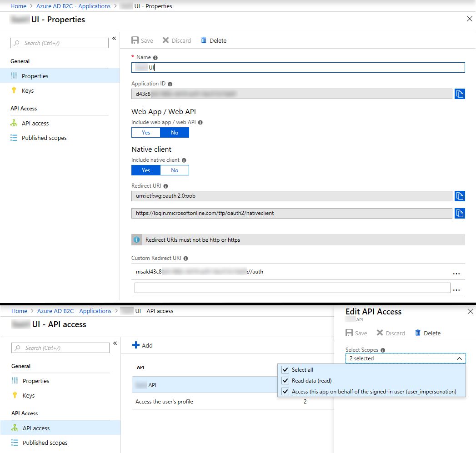476x453 pixels.
Task: Open Azure AD B2C - Applications in lower breadcrumb
Action: [x=74, y=311]
